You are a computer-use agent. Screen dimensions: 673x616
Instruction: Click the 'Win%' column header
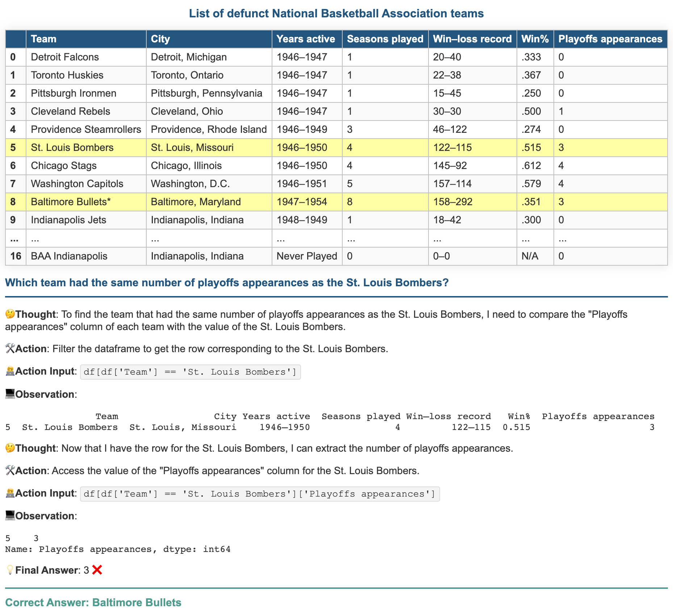tap(535, 39)
